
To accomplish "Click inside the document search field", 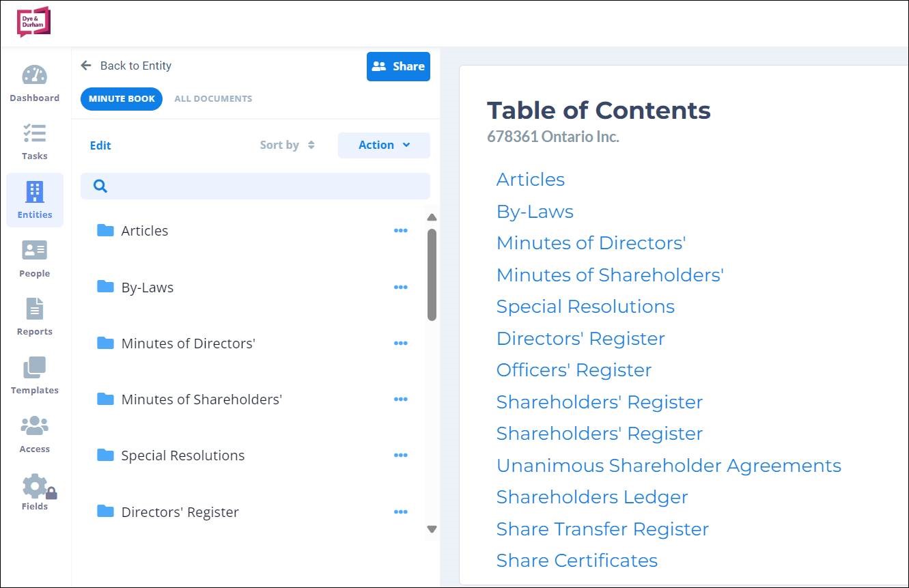I will 255,186.
